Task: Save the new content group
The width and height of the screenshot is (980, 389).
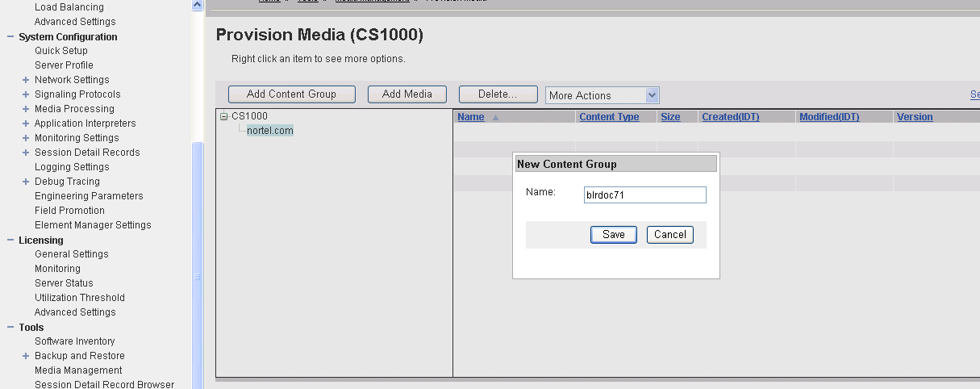Action: [614, 235]
